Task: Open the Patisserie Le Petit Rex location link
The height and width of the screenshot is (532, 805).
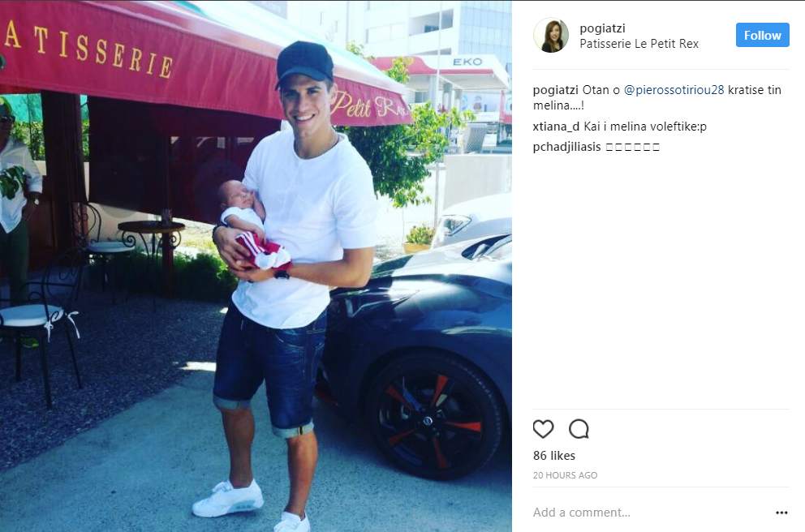Action: (639, 44)
